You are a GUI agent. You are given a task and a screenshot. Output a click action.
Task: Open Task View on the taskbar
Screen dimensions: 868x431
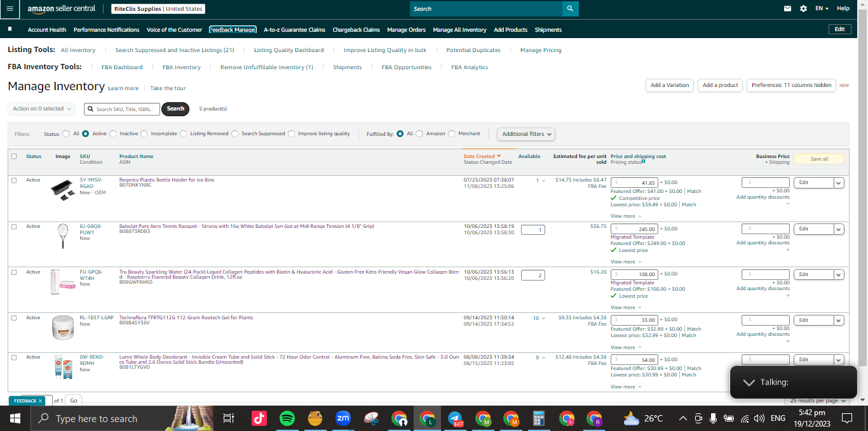click(229, 418)
